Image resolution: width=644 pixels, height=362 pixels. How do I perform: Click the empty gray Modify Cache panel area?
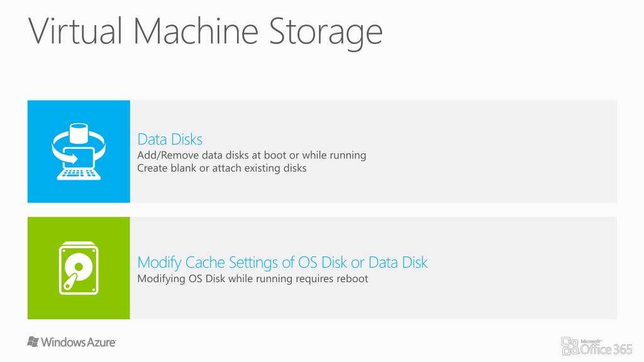tap(521, 268)
